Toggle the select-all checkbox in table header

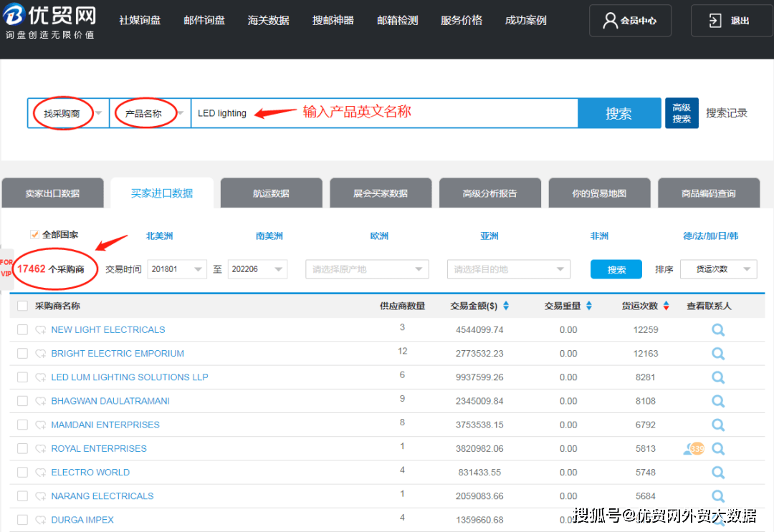(21, 304)
